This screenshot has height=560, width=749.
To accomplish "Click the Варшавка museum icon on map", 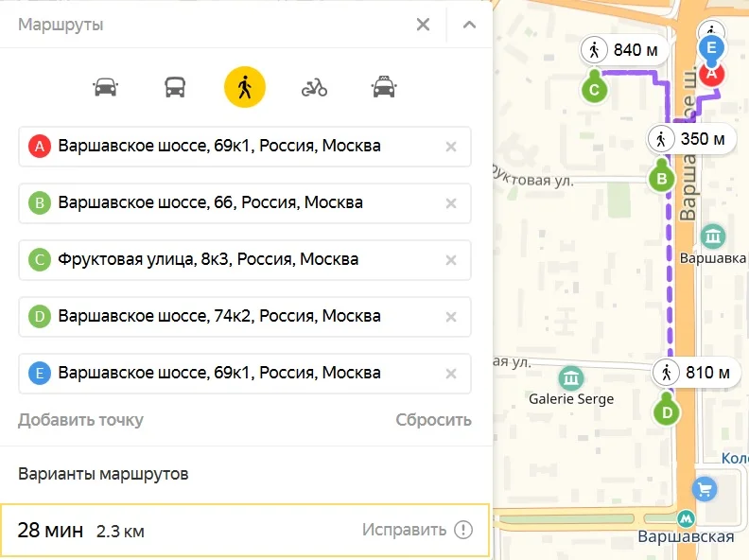I will point(713,236).
